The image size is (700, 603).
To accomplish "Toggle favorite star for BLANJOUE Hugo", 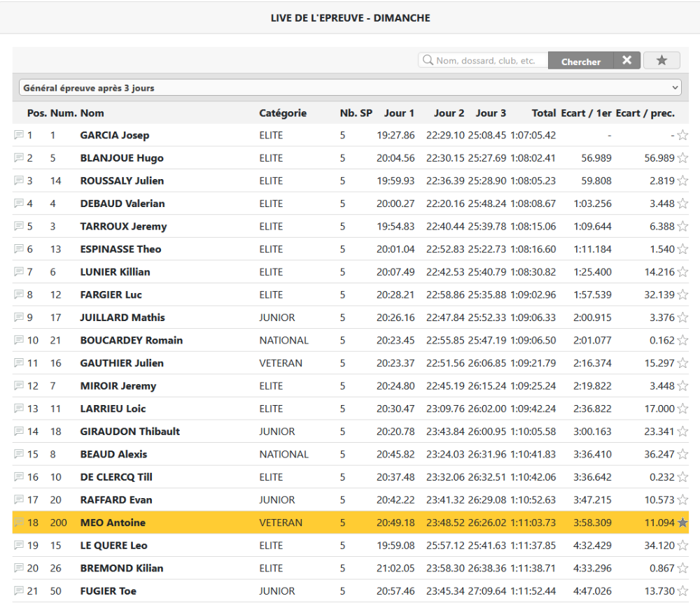I will click(682, 157).
